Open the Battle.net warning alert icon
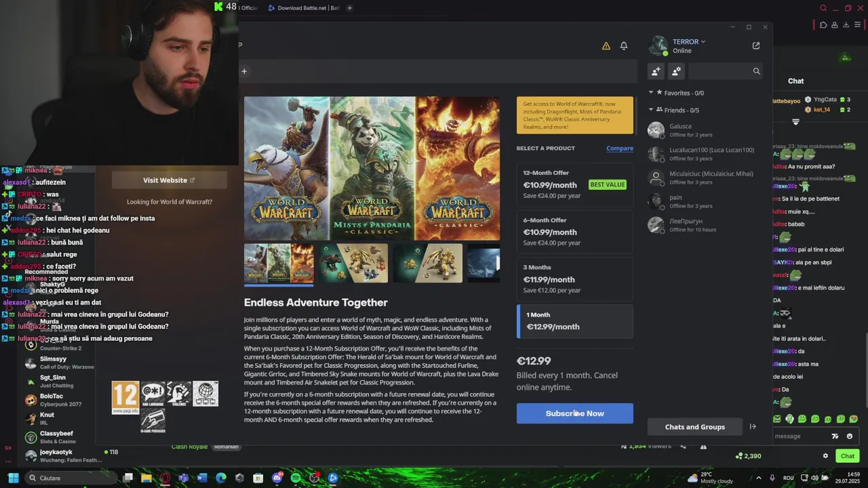The height and width of the screenshot is (488, 868). pos(606,46)
